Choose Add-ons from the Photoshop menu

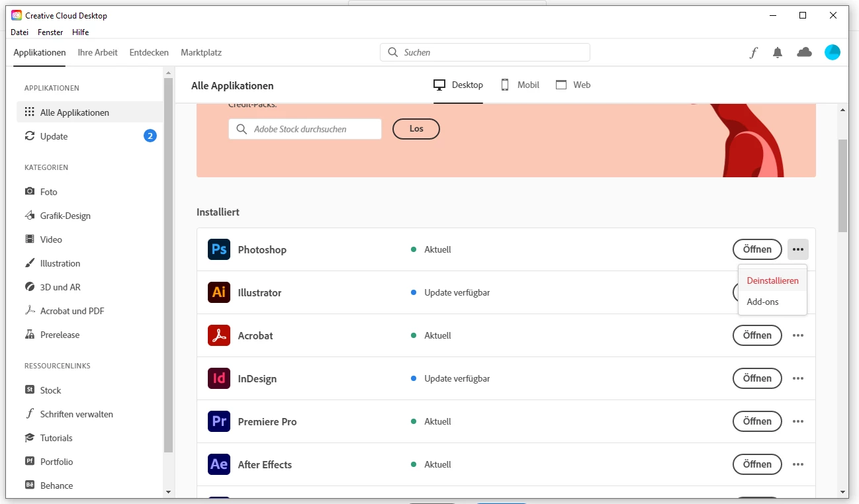click(772, 302)
